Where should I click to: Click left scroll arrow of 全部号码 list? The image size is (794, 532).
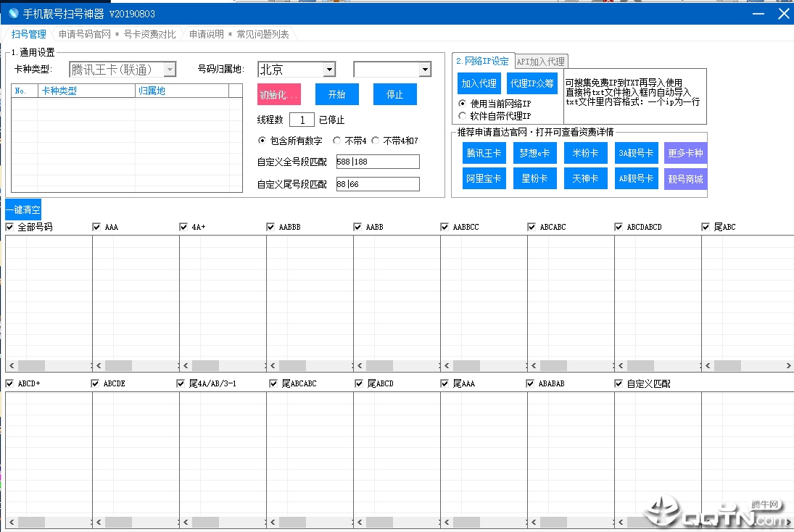point(12,365)
